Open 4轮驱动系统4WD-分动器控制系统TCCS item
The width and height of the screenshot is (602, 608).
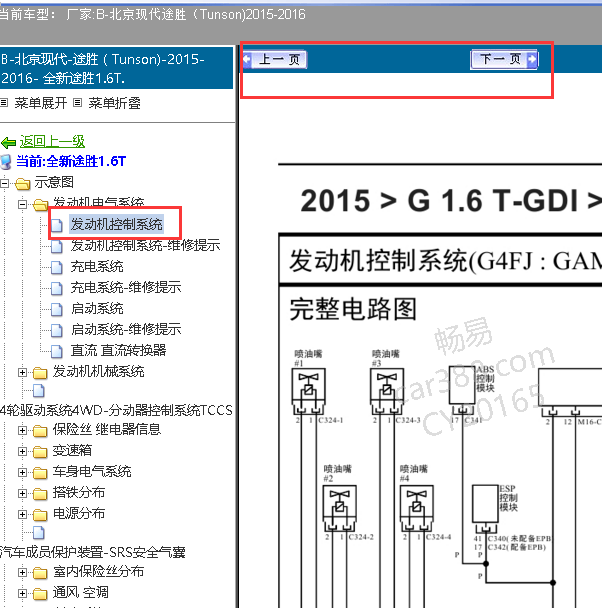tap(116, 410)
